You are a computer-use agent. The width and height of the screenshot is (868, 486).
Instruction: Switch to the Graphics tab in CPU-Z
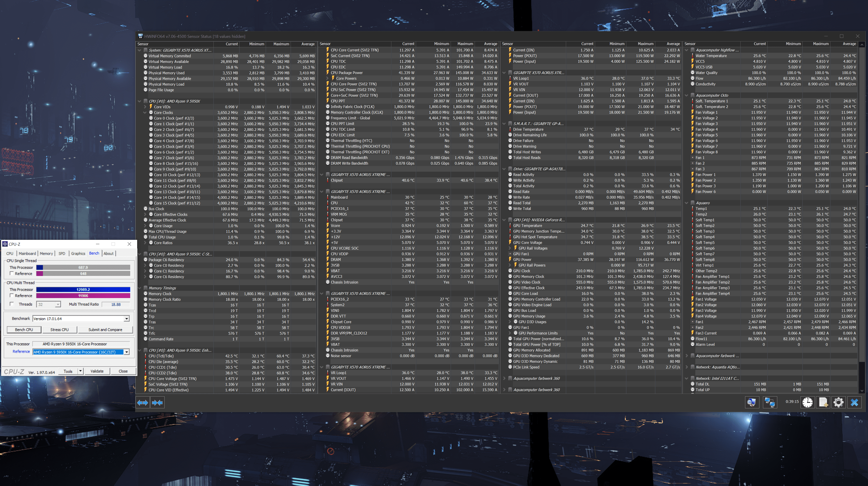click(78, 254)
